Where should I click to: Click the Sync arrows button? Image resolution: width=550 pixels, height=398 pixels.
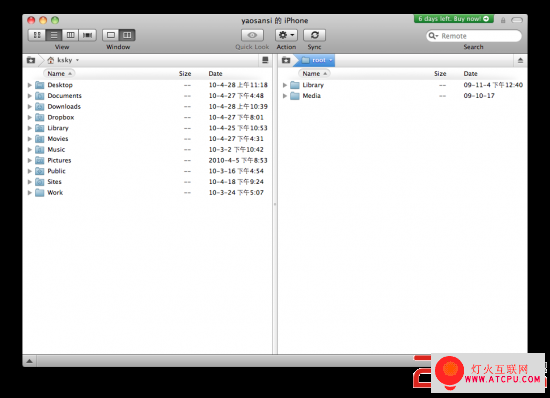[315, 35]
